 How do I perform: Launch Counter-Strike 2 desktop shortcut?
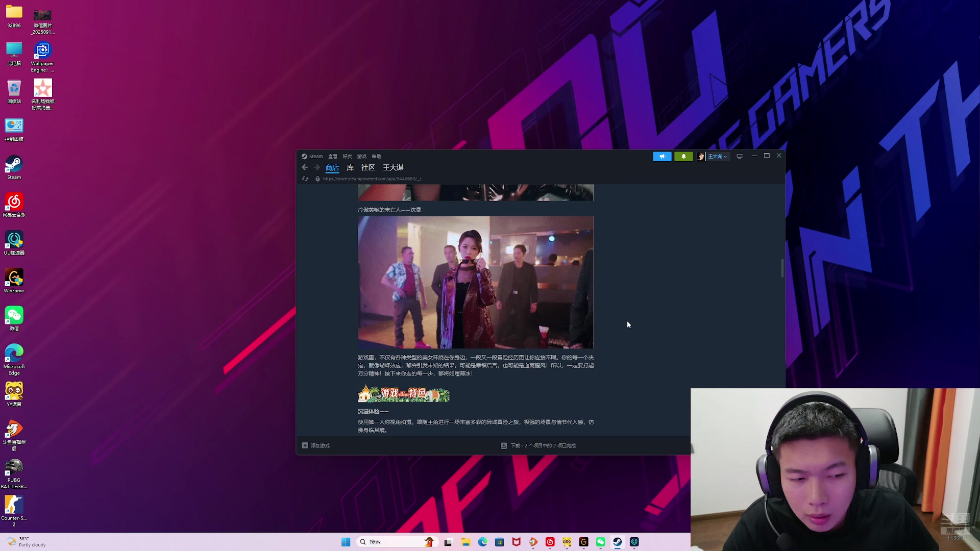[14, 511]
